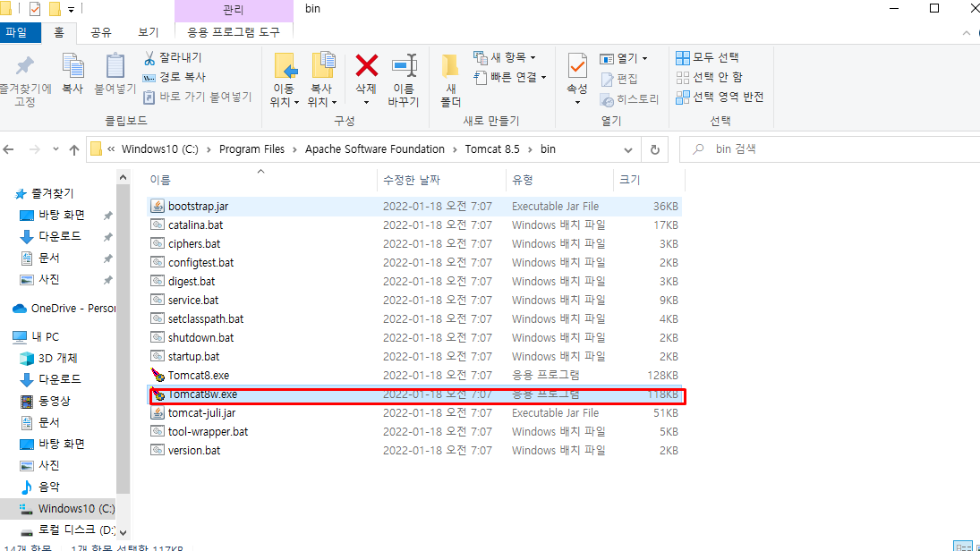Open the recent locations dropdown arrow
The height and width of the screenshot is (551, 980).
[55, 149]
